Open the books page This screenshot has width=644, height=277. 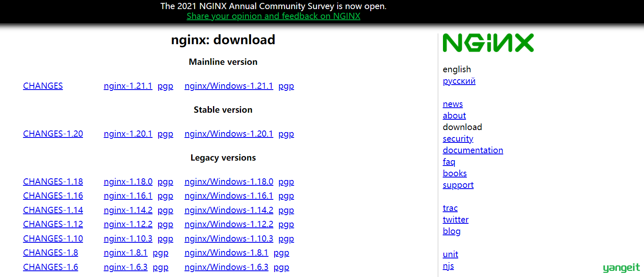coord(455,173)
